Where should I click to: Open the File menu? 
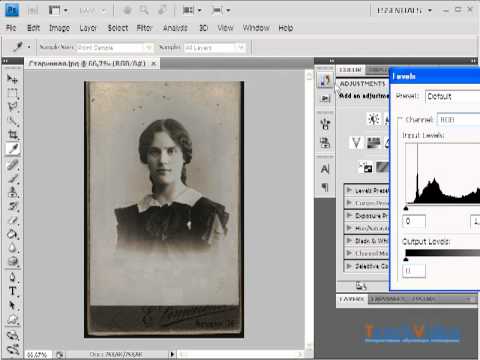(x=11, y=28)
